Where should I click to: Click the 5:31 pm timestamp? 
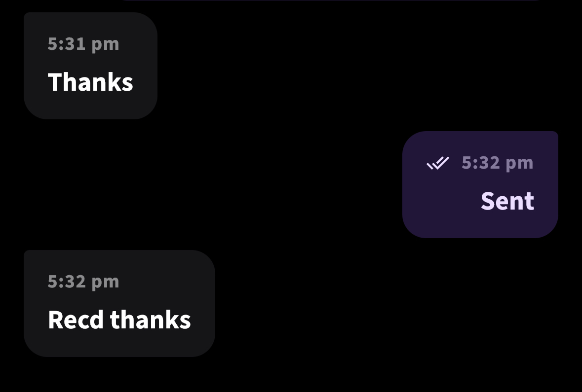coord(83,44)
